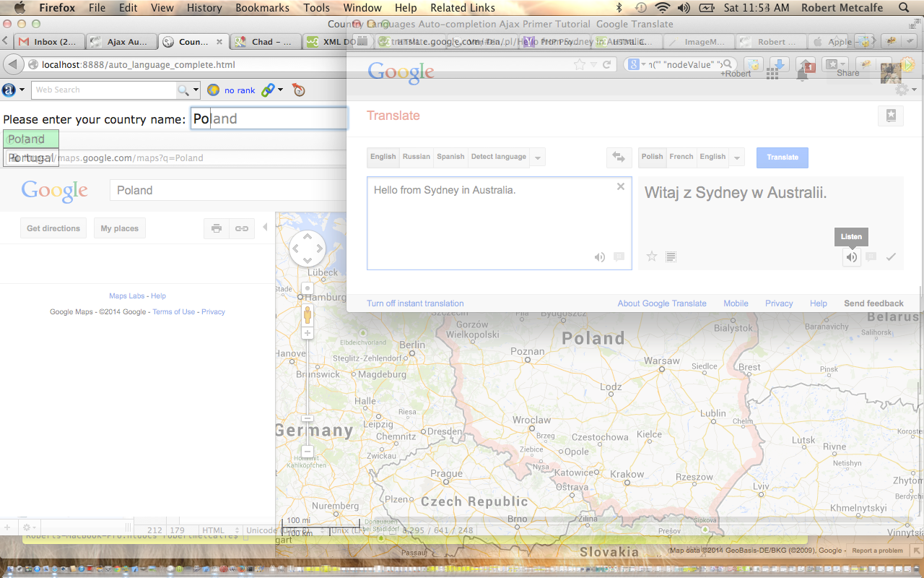
Task: Select English as source language
Action: coord(383,157)
